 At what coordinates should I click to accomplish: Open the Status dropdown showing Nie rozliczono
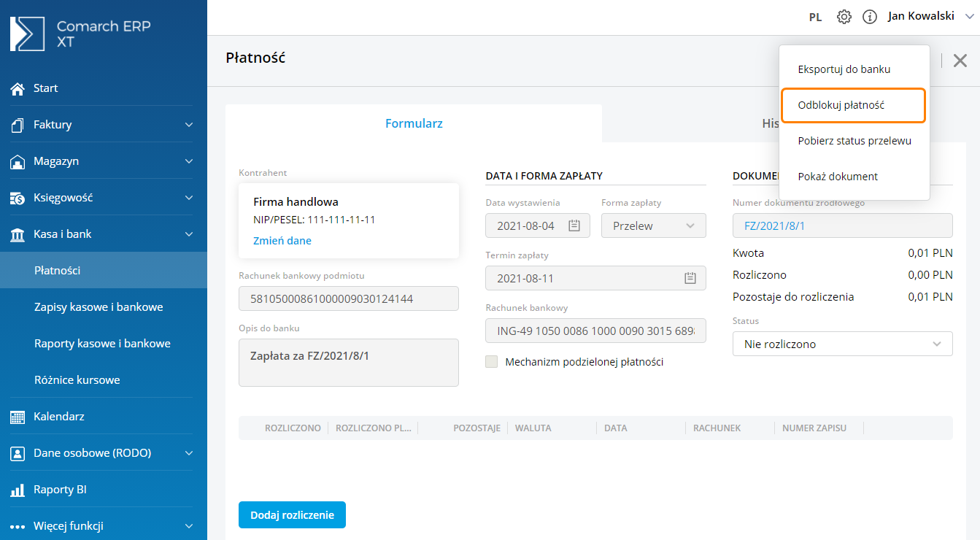pyautogui.click(x=842, y=344)
